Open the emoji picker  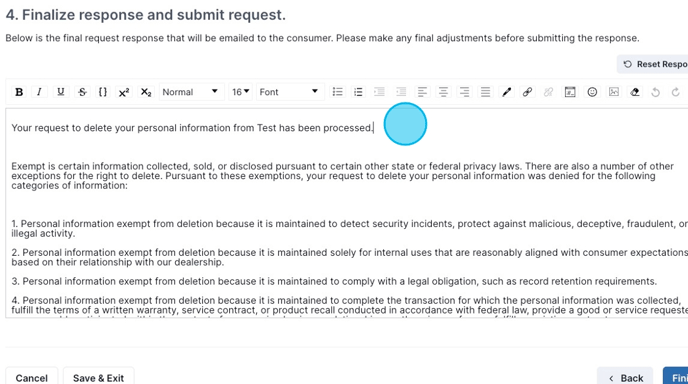pyautogui.click(x=592, y=92)
